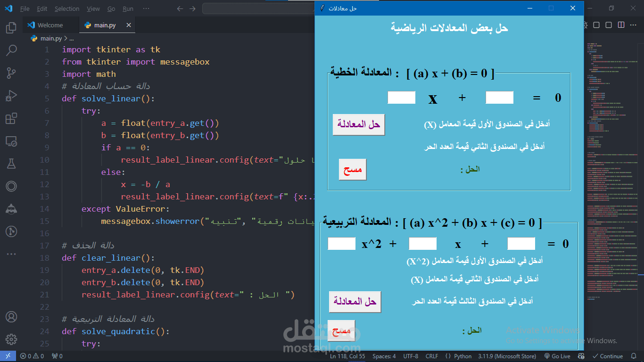This screenshot has height=362, width=644.
Task: Open the Testing flask view
Action: point(11,164)
